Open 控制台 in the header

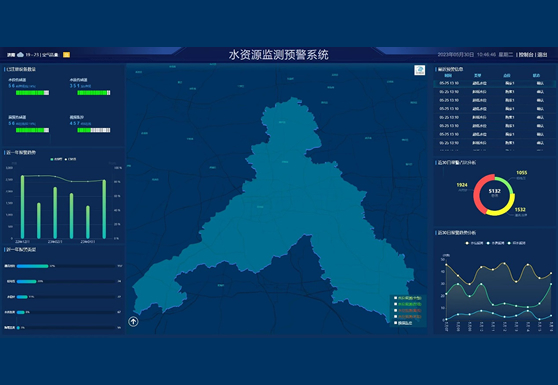tap(526, 55)
